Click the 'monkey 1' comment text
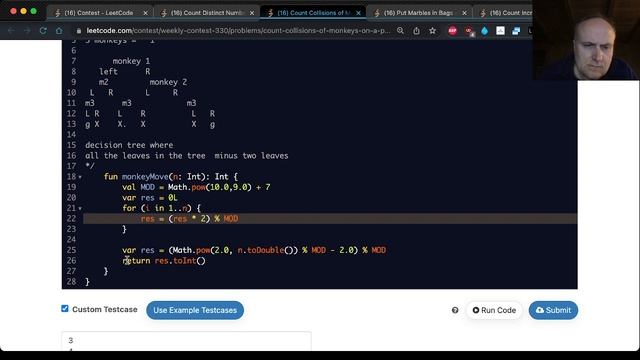Screen dimensions: 640x360 point(131,61)
